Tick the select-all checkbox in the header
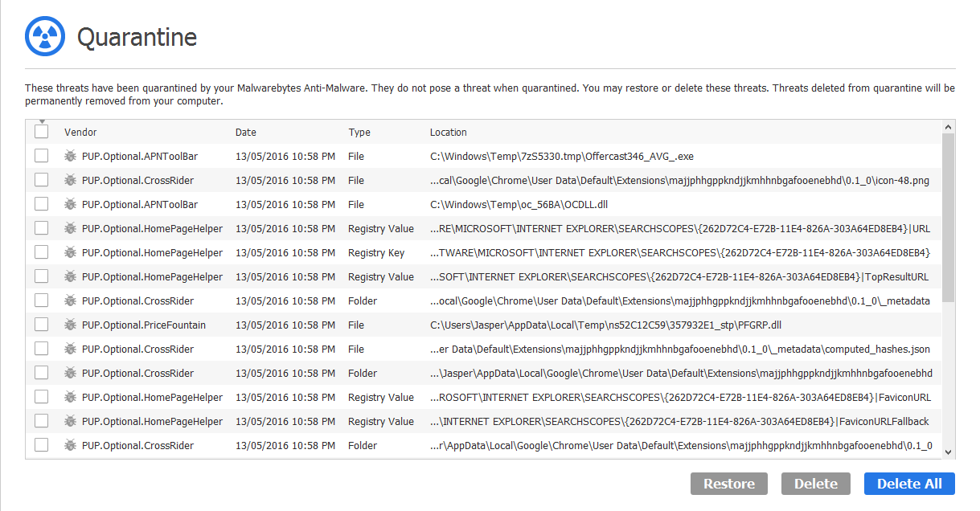This screenshot has width=980, height=511. [x=42, y=132]
